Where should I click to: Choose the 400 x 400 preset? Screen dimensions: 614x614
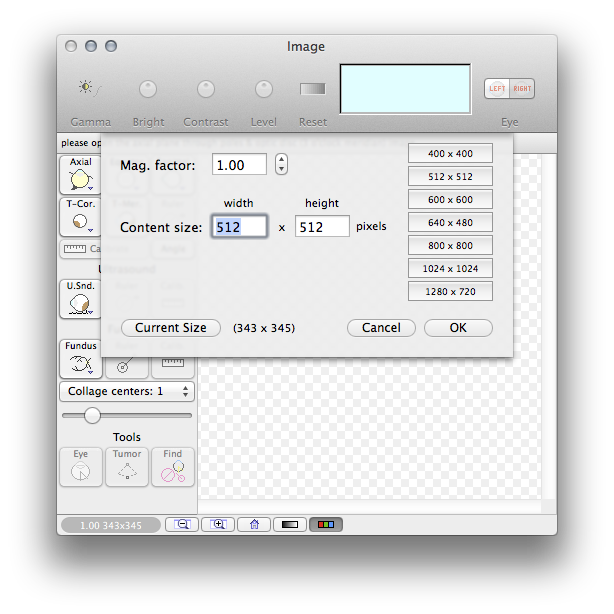tap(450, 153)
